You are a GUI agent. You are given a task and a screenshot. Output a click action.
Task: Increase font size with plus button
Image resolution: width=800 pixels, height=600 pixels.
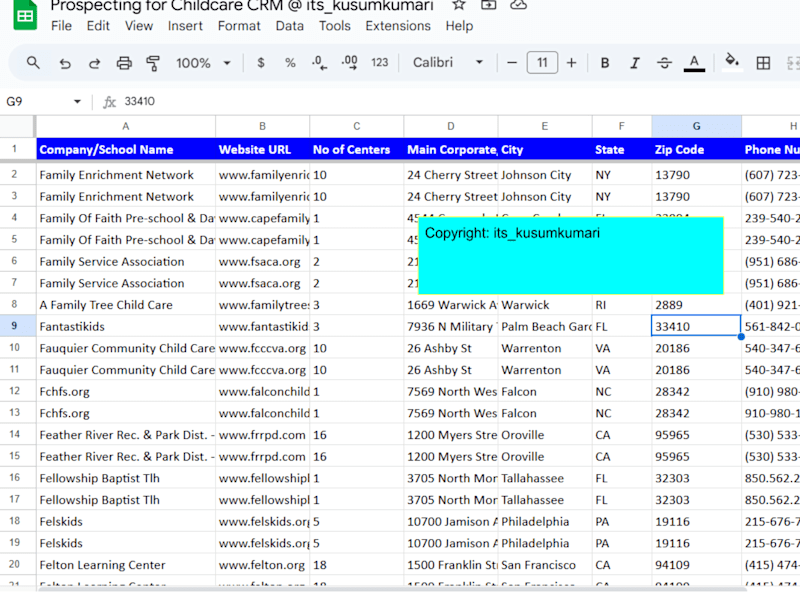[x=571, y=63]
